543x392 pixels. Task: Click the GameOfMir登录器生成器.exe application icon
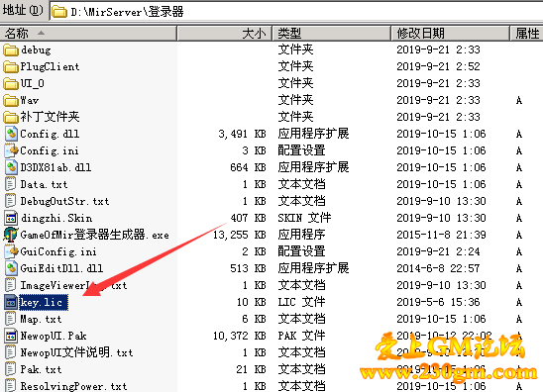(11, 235)
